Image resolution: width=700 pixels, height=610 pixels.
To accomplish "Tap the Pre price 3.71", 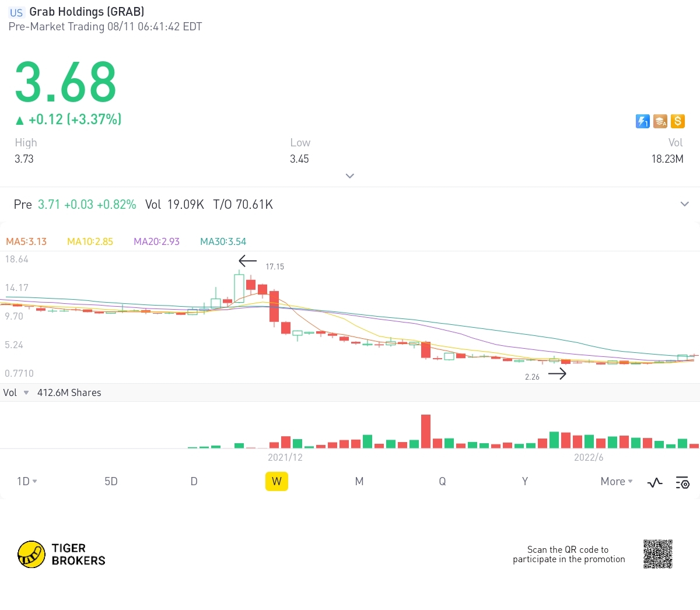I will click(x=49, y=204).
